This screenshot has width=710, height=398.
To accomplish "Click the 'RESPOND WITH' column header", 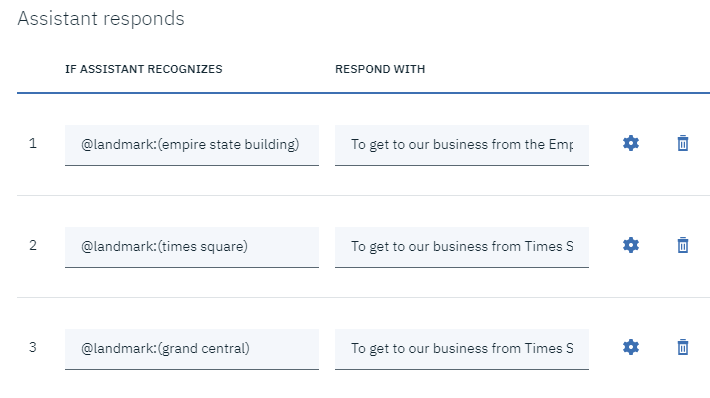I will [x=380, y=69].
